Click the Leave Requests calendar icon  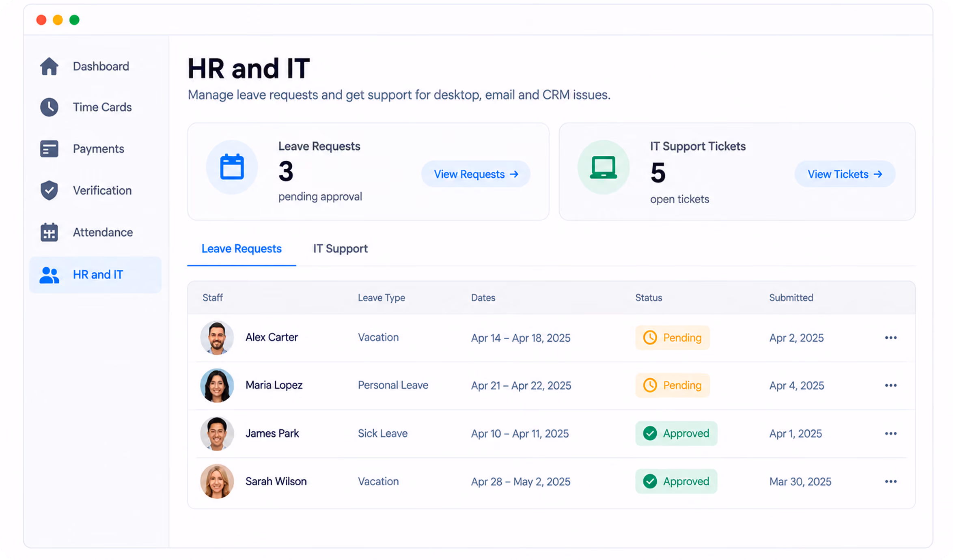[x=232, y=167]
